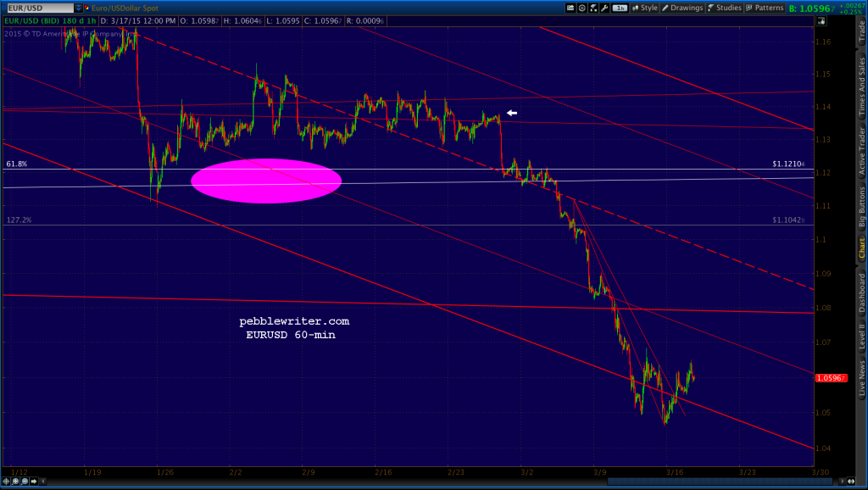Select the crosshair pointer tool icon
Screen dimensions: 868x490
(x=592, y=8)
